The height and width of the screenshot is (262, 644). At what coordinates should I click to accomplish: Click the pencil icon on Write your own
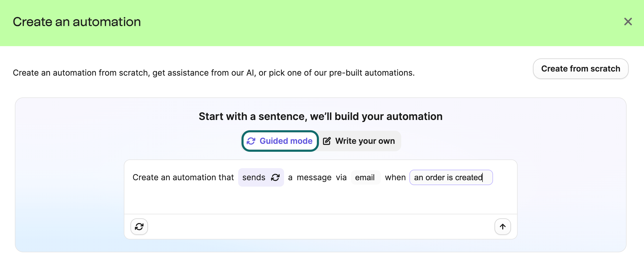(327, 141)
